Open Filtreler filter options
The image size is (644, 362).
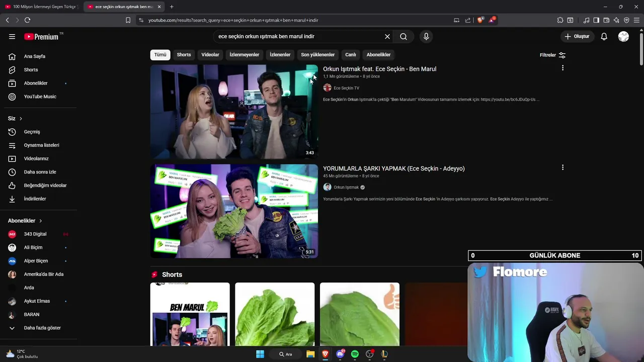(x=552, y=55)
